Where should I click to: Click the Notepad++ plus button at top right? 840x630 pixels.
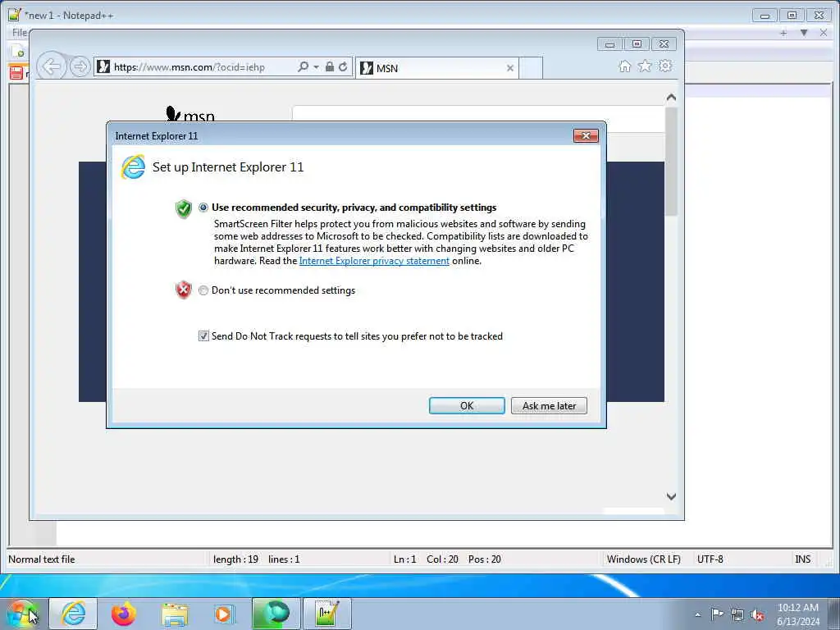[x=783, y=33]
